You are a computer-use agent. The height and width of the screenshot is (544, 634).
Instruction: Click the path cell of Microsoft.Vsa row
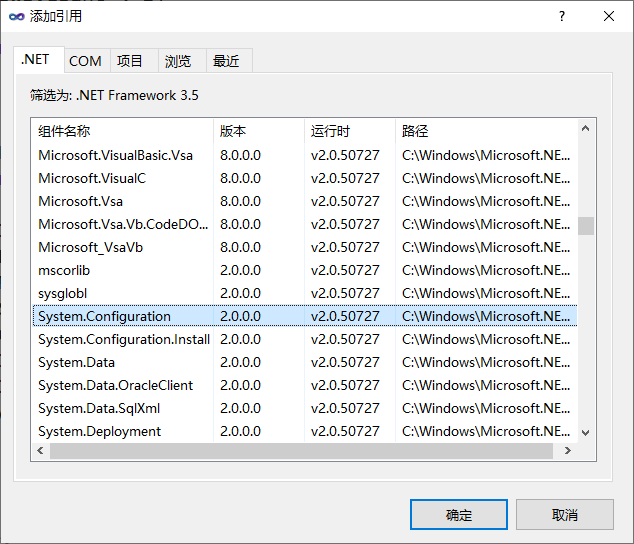[486, 201]
